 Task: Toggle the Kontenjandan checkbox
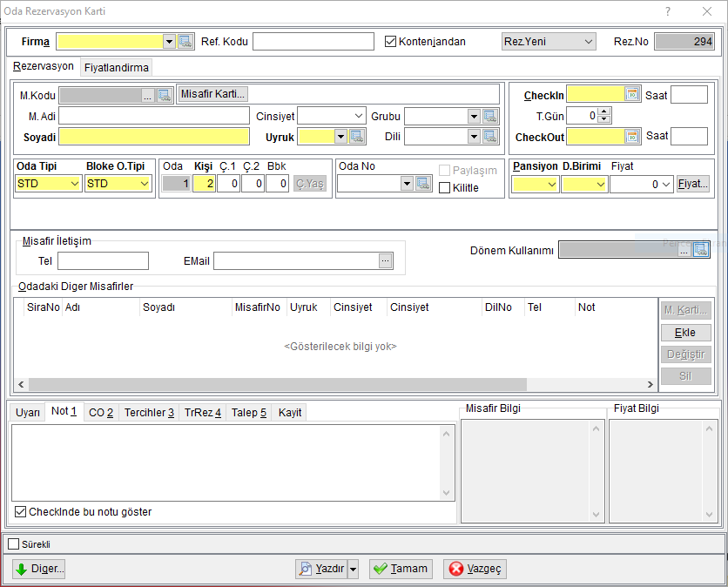pos(390,42)
